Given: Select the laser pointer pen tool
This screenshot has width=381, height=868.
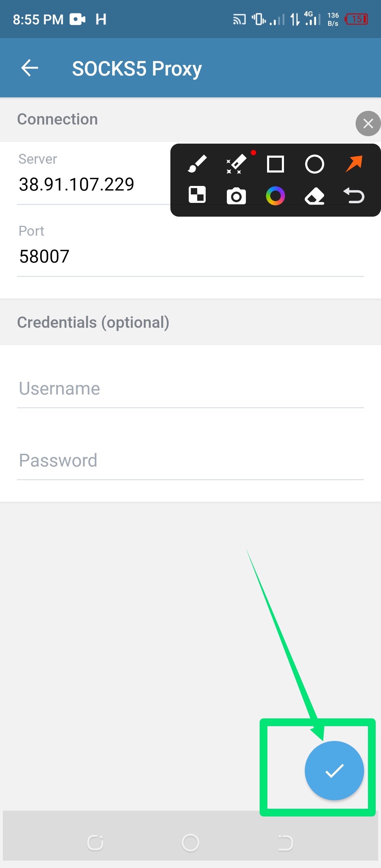Looking at the screenshot, I should pos(236,164).
